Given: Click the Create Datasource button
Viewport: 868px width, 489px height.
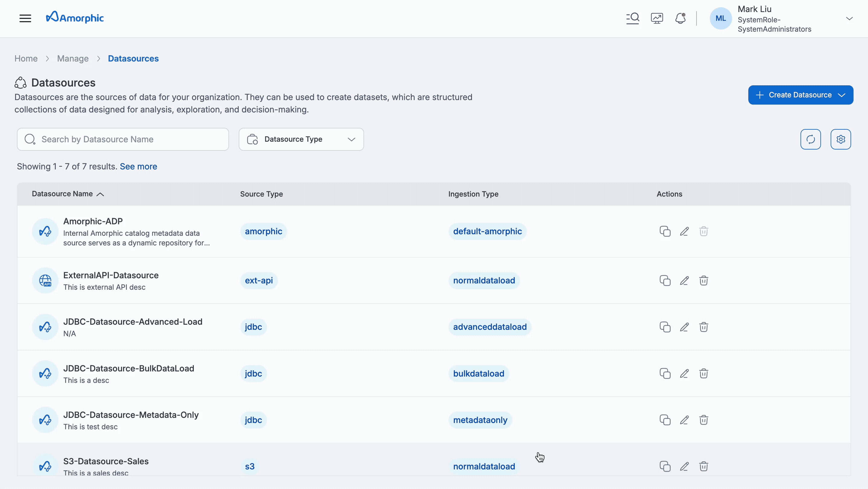Looking at the screenshot, I should click(795, 95).
